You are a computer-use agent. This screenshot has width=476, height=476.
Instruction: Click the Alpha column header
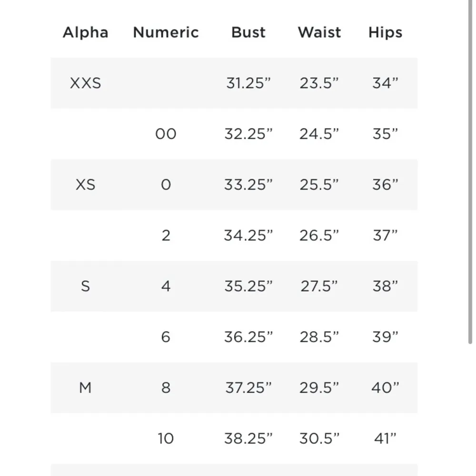point(86,32)
